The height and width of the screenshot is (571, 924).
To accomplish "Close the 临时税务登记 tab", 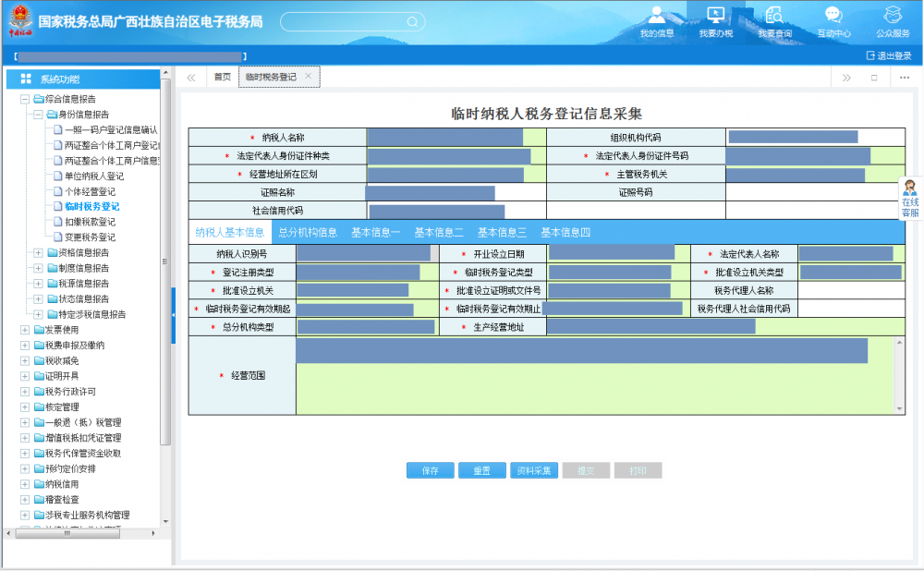I will [x=309, y=77].
